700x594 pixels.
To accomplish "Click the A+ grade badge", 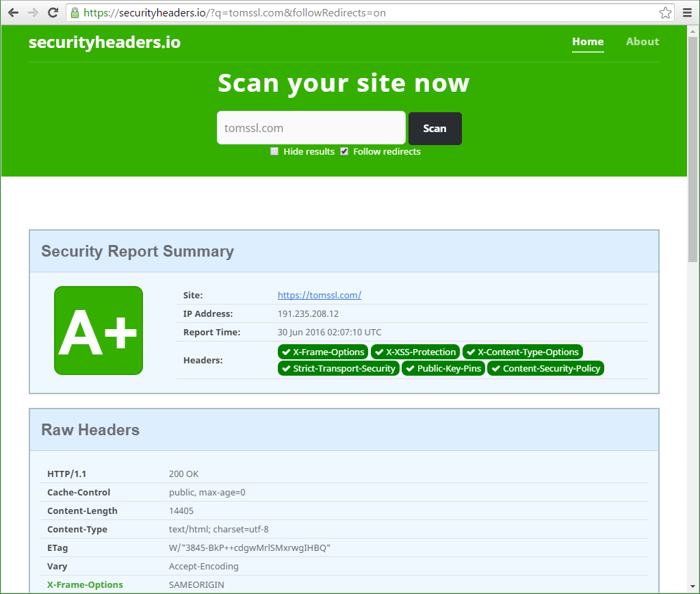I will coord(98,331).
